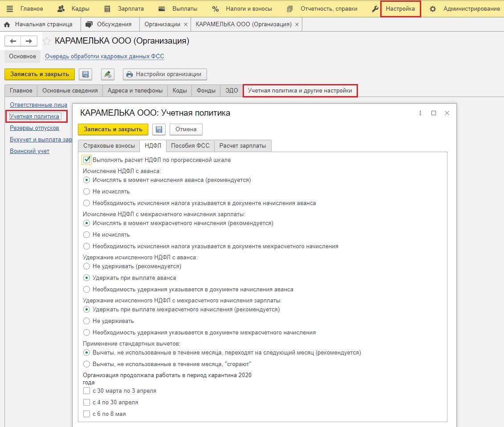
Task: Open the Ответственные лица link
Action: [39, 105]
